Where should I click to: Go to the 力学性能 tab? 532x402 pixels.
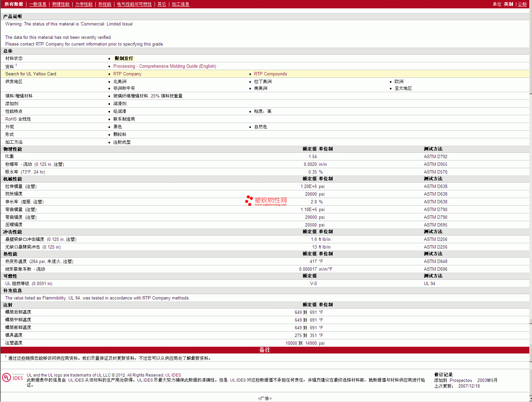(x=84, y=4)
